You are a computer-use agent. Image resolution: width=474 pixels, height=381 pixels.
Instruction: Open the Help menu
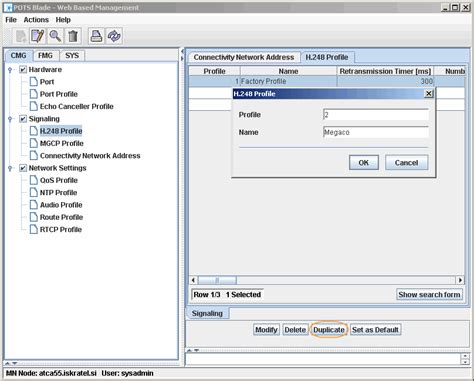(x=63, y=20)
